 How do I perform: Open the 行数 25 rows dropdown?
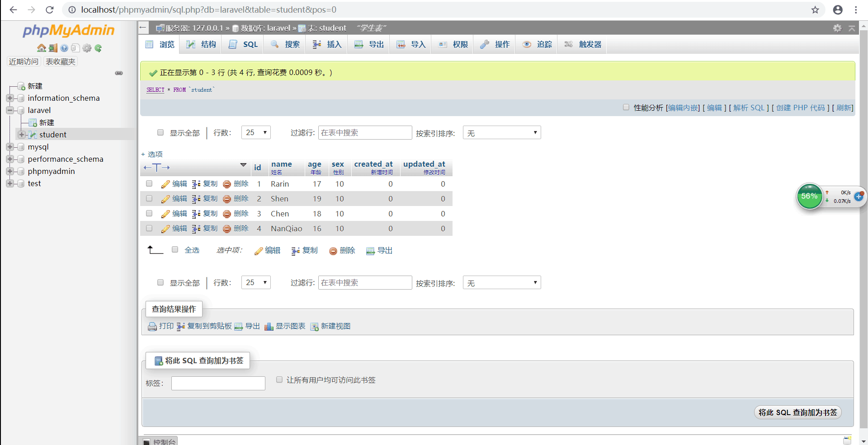tap(256, 132)
